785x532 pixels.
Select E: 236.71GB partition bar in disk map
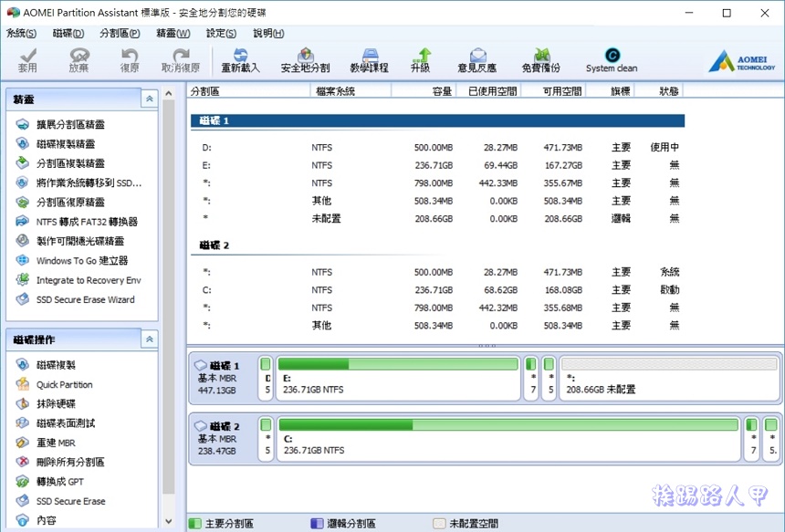click(x=399, y=378)
